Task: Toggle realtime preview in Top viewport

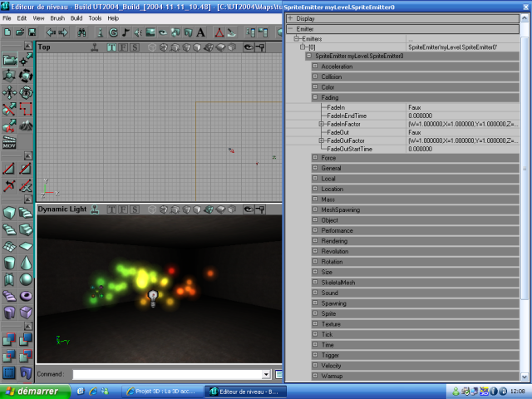Action: pos(94,47)
